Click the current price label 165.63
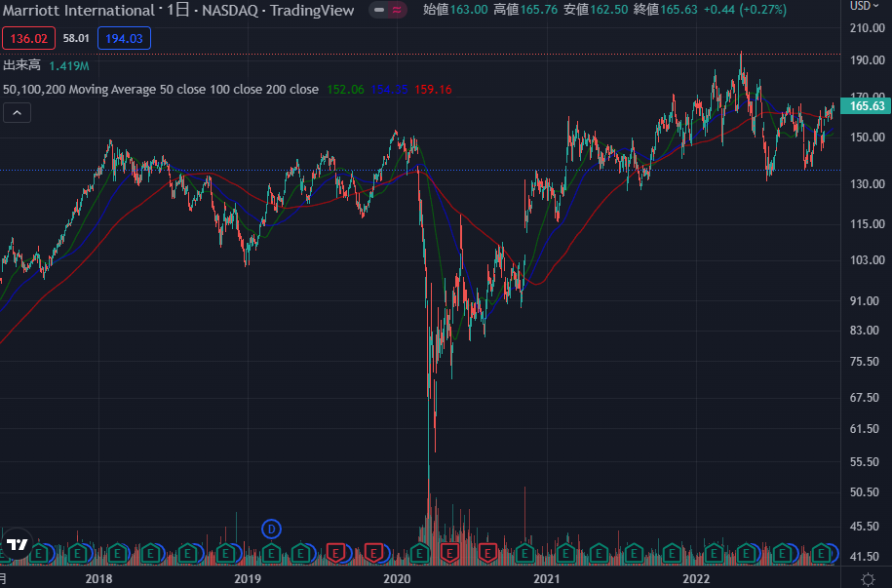Viewport: 892px width, 588px height. pos(867,106)
